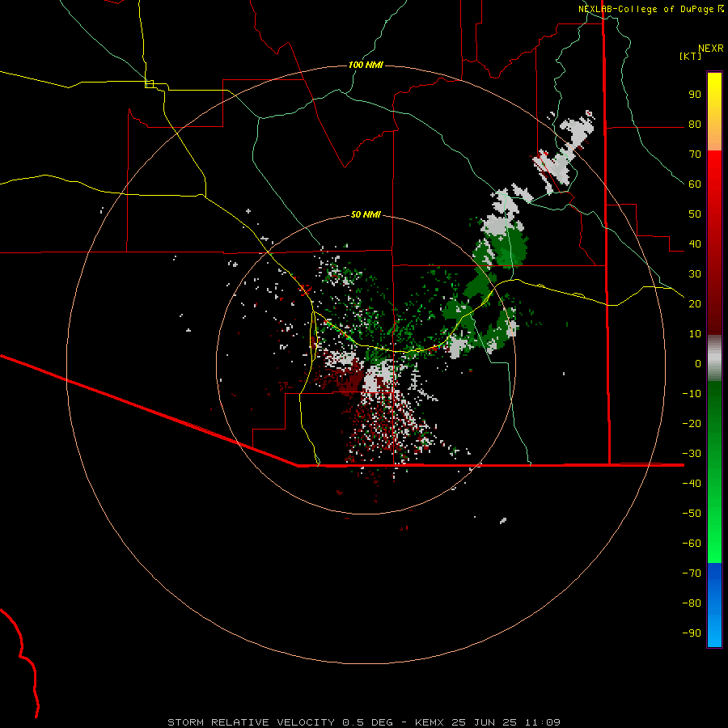Click the -80 value on velocity scale

[x=692, y=603]
